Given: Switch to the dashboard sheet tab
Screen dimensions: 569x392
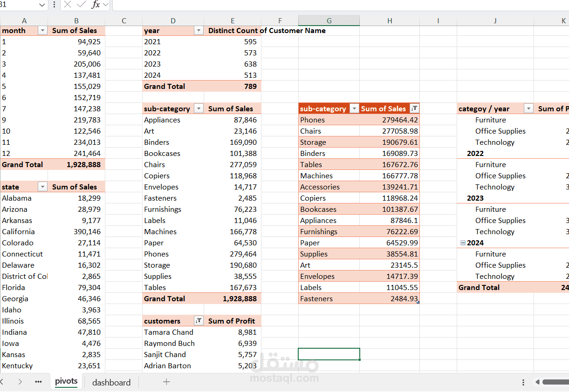Looking at the screenshot, I should pyautogui.click(x=111, y=382).
